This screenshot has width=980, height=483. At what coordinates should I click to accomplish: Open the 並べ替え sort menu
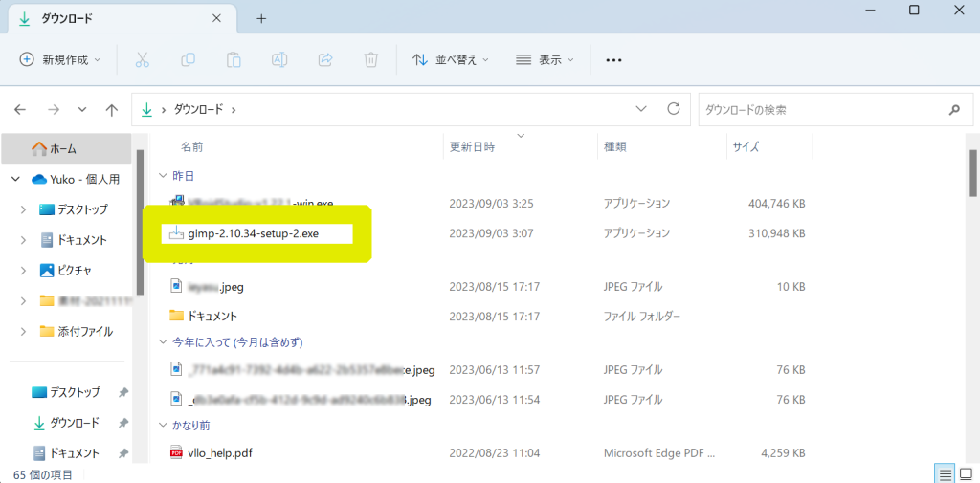(451, 60)
